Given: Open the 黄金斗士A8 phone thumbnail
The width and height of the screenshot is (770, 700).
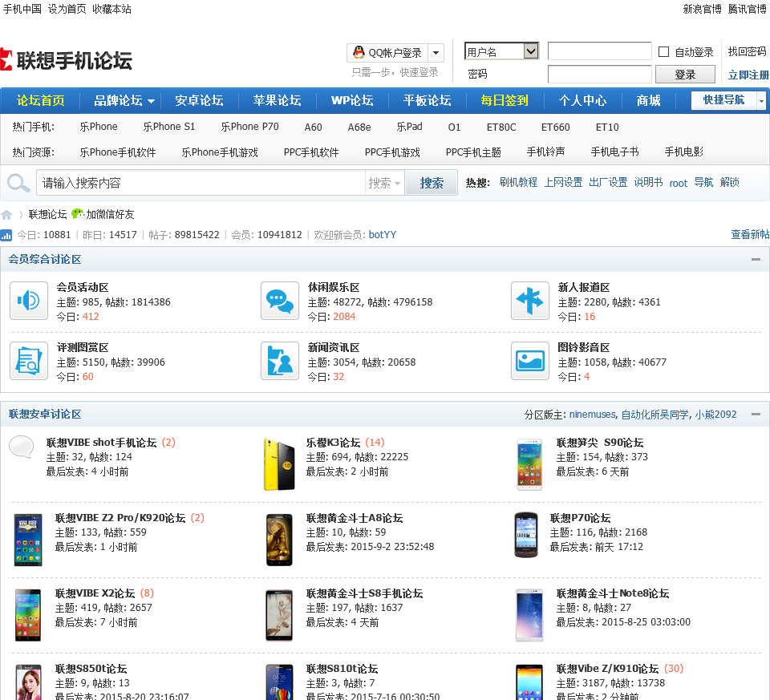Looking at the screenshot, I should click(279, 540).
